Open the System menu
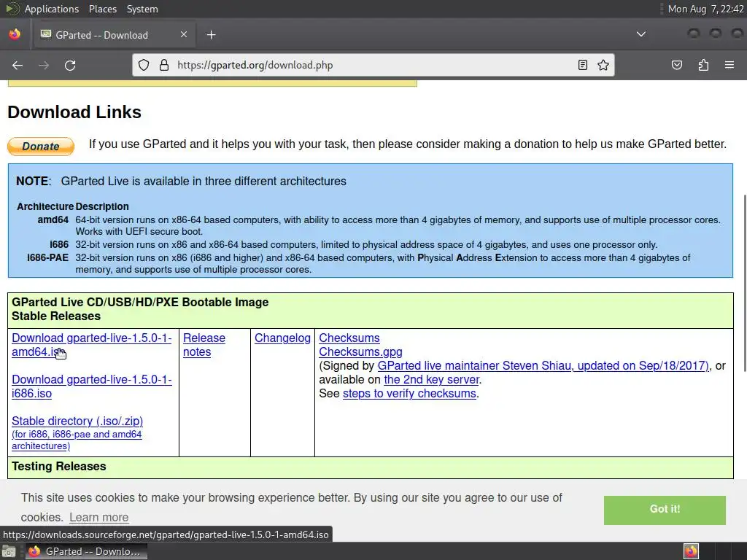Viewport: 747px width, 560px height. point(142,9)
